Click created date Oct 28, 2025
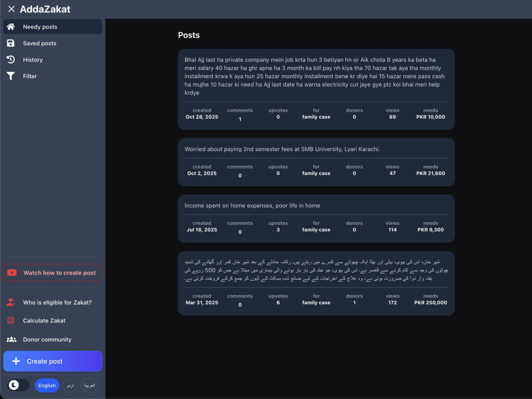This screenshot has height=399, width=532. point(202,117)
